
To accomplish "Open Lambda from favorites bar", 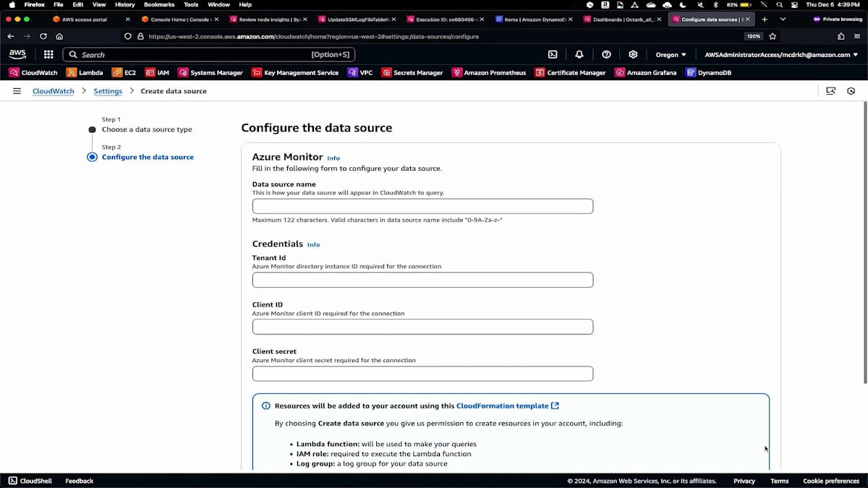I will [x=85, y=72].
